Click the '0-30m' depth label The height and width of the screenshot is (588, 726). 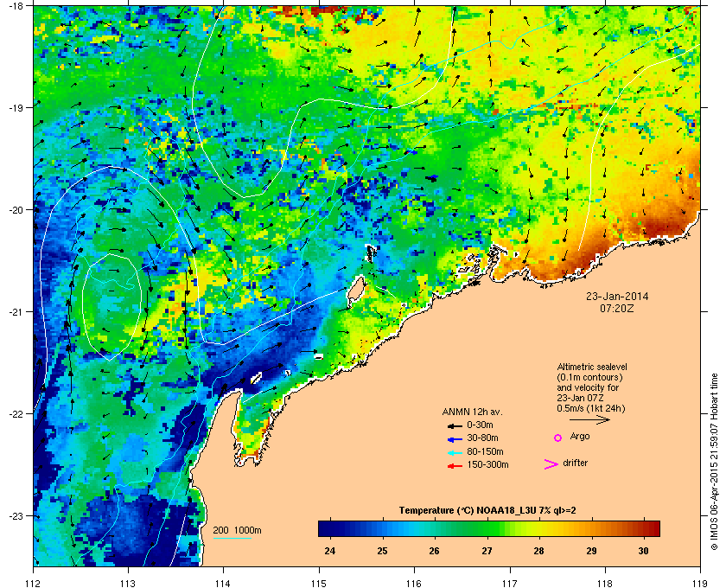click(481, 425)
